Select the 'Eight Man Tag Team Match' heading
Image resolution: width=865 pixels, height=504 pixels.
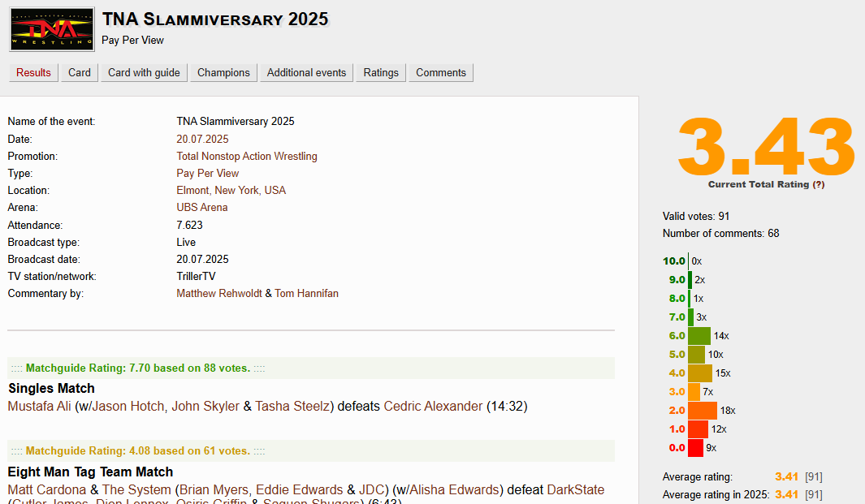[90, 472]
